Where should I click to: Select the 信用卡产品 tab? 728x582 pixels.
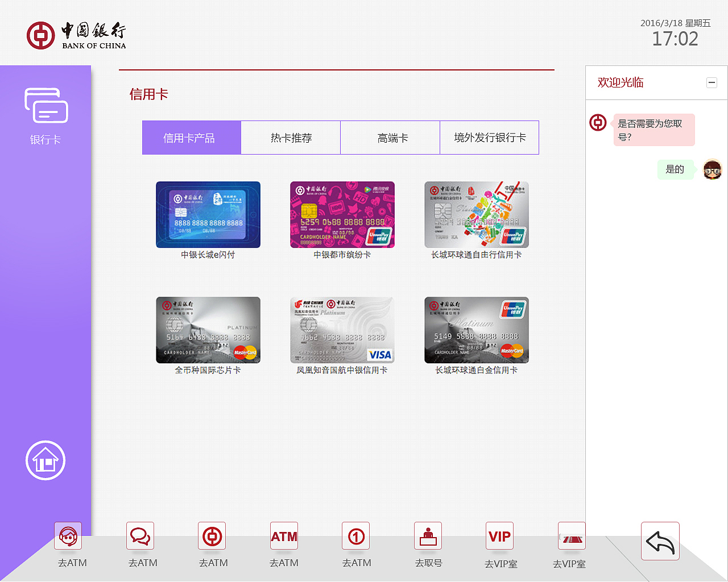(192, 138)
